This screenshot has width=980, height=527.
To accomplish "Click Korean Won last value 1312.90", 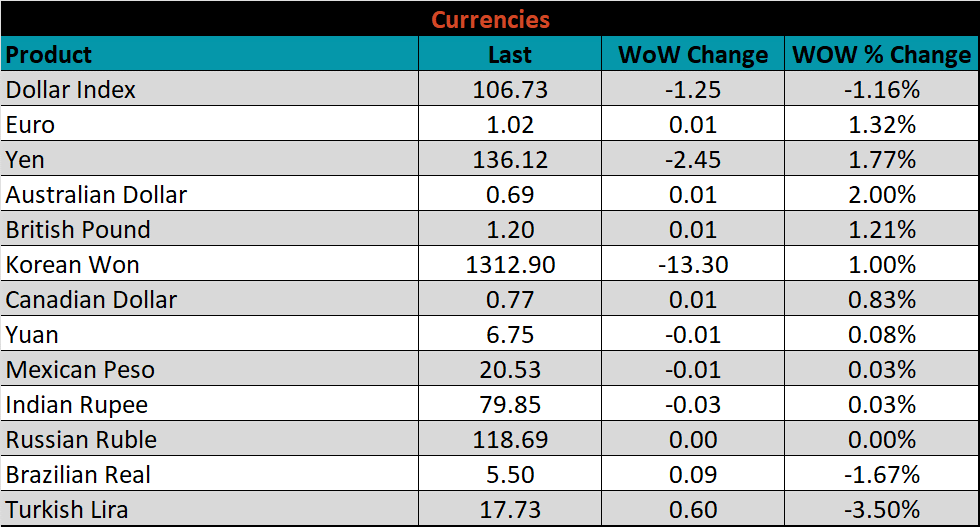I will [x=510, y=265].
